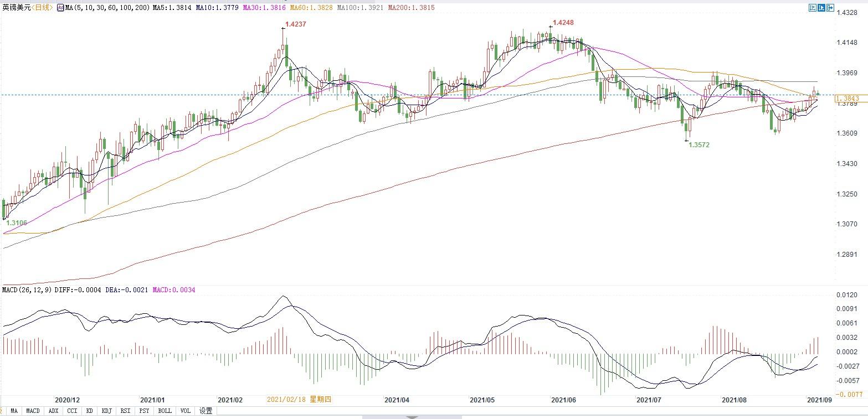Select the ADX indicator tab

click(x=53, y=411)
